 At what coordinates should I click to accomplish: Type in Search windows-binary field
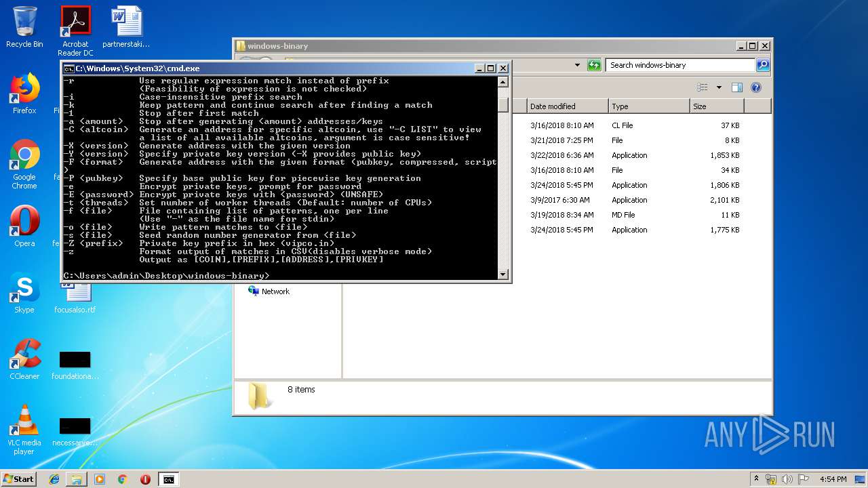click(680, 65)
